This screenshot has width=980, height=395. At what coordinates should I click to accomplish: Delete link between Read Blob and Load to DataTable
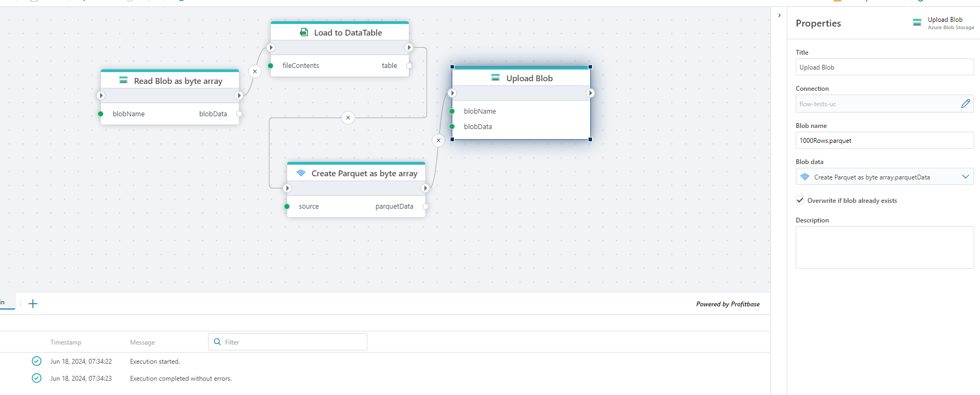(255, 71)
